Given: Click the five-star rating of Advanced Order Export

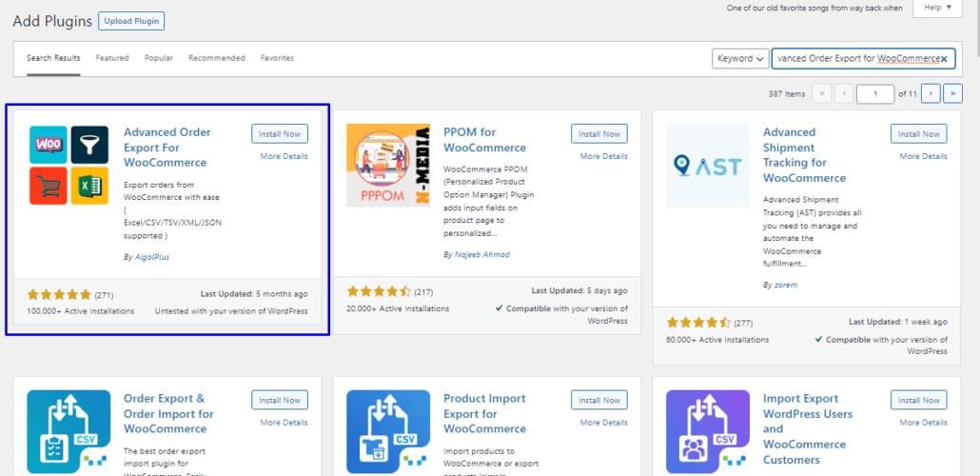Looking at the screenshot, I should (59, 294).
